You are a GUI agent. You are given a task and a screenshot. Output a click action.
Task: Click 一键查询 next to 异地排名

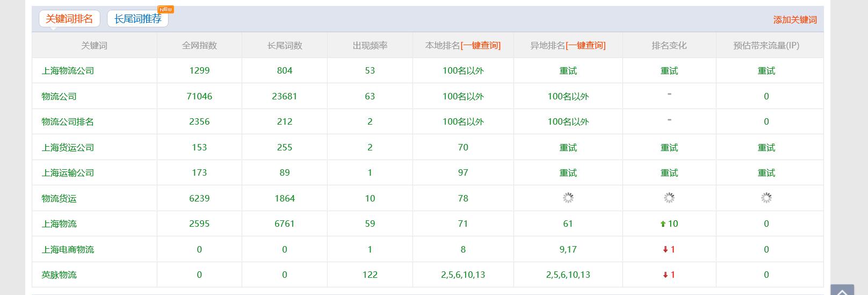coord(585,46)
